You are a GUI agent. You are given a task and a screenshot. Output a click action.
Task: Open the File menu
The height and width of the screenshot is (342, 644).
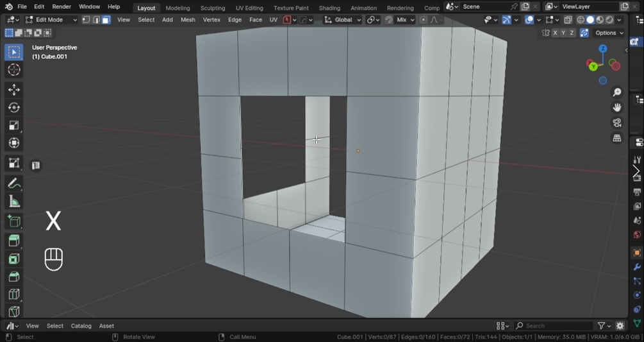[22, 6]
